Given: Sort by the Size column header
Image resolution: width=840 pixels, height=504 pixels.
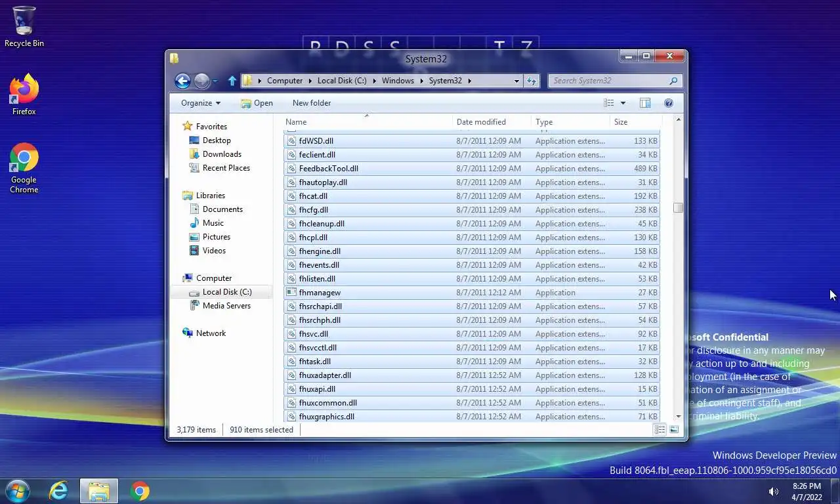Looking at the screenshot, I should click(635, 122).
